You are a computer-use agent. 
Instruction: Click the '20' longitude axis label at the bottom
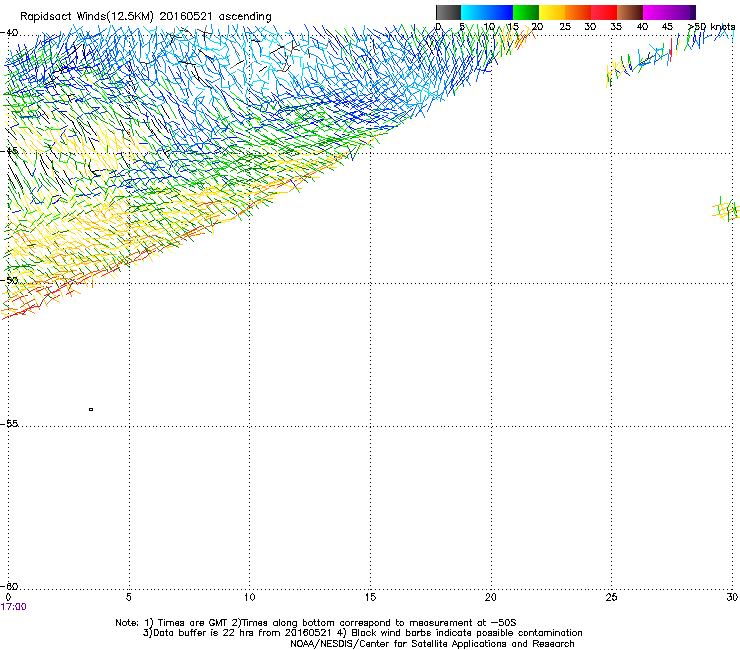pyautogui.click(x=491, y=597)
